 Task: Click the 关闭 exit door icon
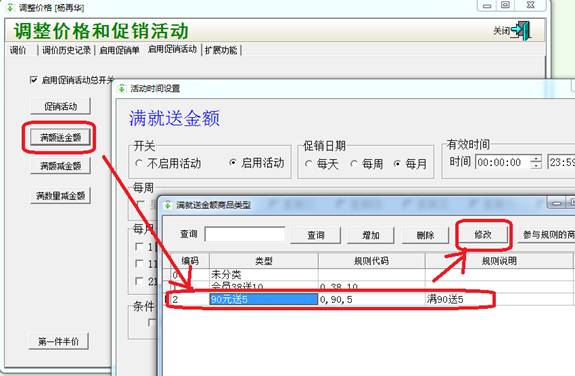(x=521, y=30)
